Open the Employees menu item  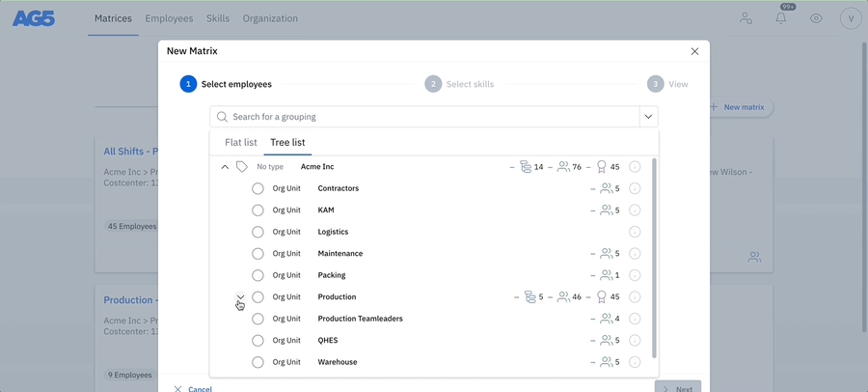click(x=169, y=18)
